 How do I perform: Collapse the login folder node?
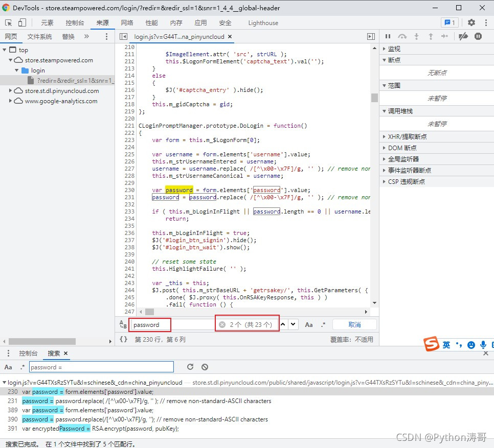[x=17, y=70]
